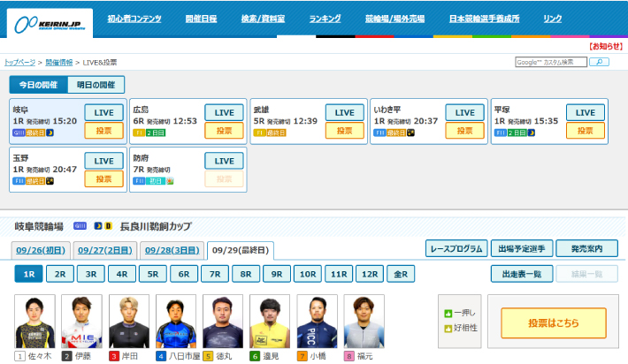
Task: Click pink number 8 badge for 福元
Action: tap(348, 356)
